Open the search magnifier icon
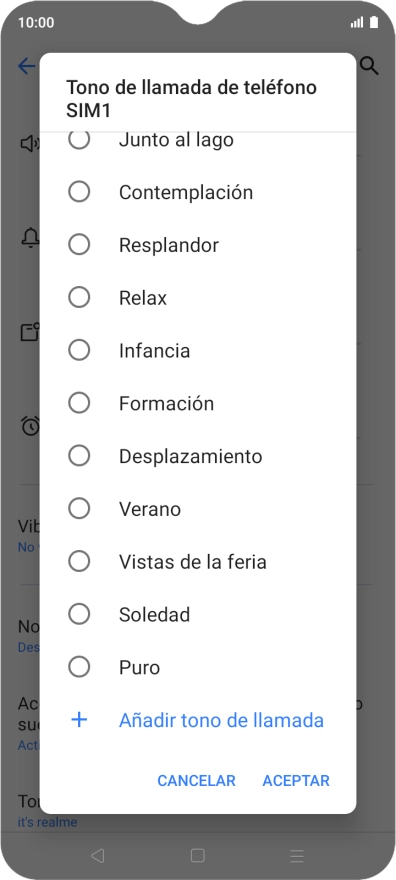Viewport: 396px width, 880px height. click(x=369, y=66)
